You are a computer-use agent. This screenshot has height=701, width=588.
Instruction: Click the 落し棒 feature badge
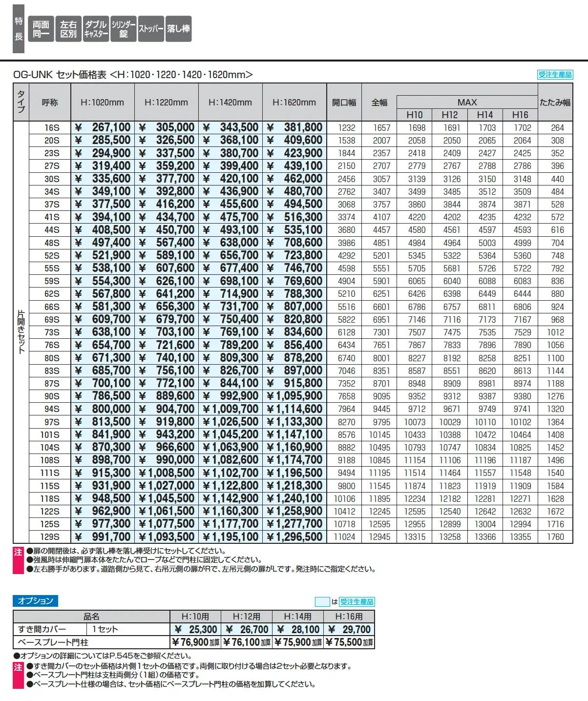point(178,29)
